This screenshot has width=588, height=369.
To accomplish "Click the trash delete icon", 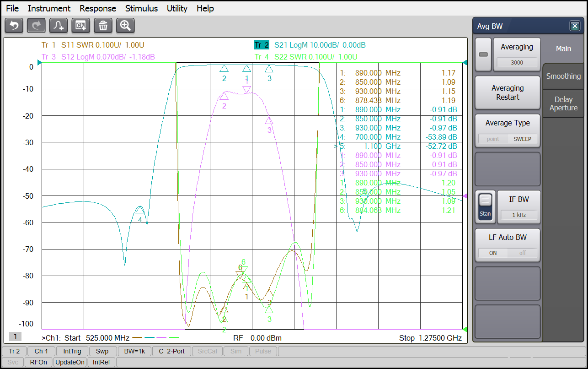I will (103, 26).
